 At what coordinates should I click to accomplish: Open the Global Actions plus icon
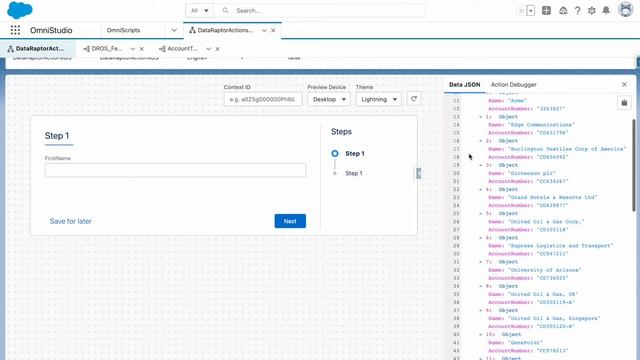(x=547, y=11)
